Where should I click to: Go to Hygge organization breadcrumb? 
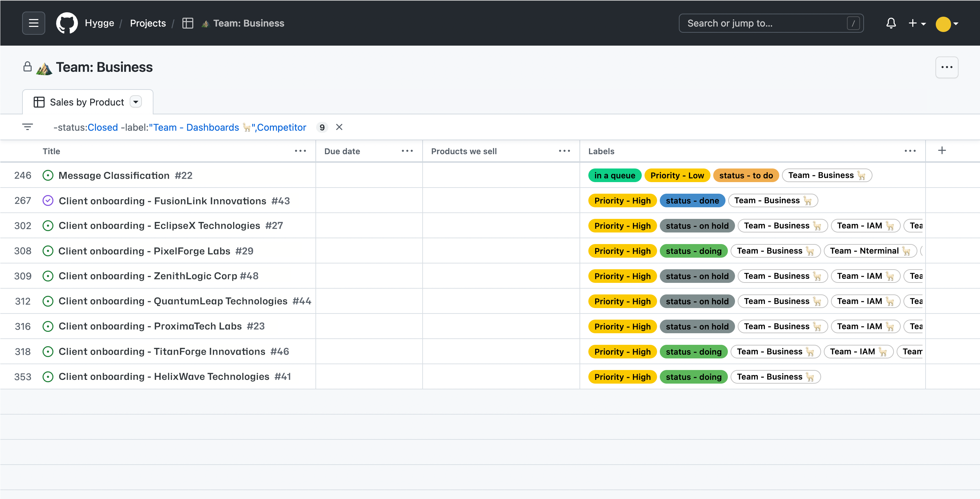(x=99, y=23)
